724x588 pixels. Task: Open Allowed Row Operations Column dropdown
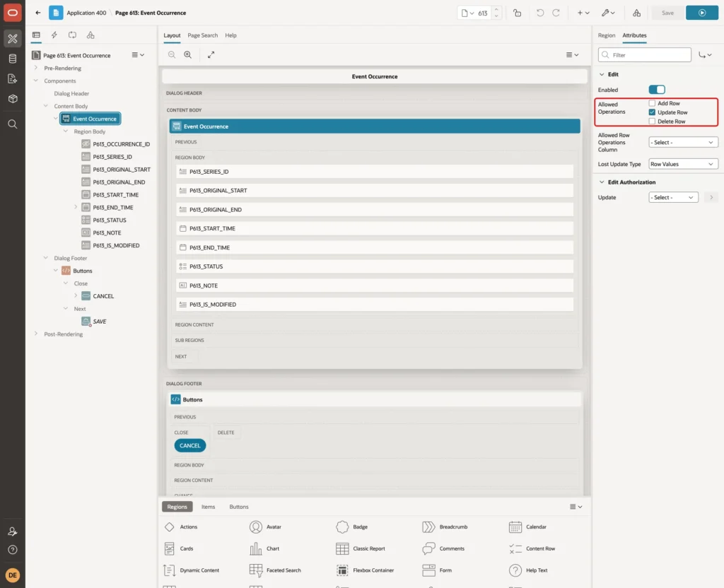click(683, 142)
